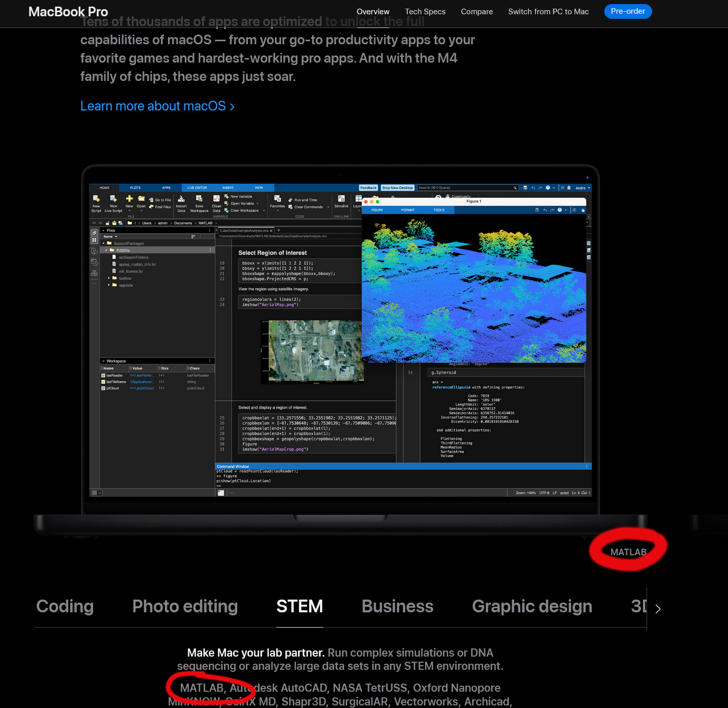
Task: Collapse the R2024a folder
Action: point(106,250)
